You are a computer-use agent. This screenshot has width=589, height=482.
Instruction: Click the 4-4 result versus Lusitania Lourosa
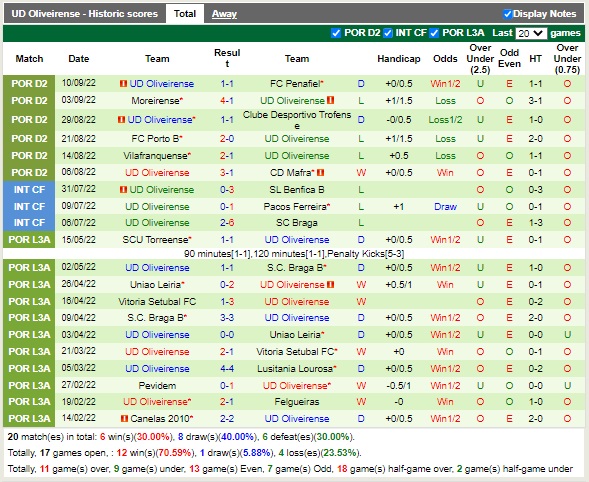click(227, 369)
